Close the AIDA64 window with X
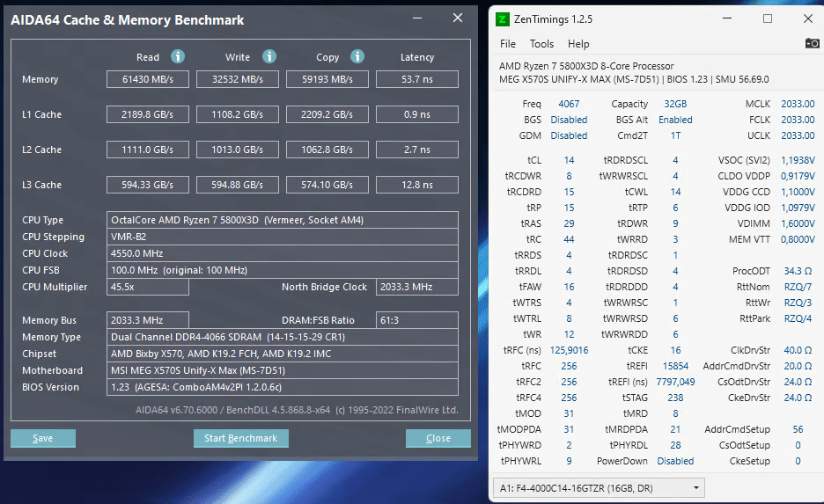This screenshot has width=824, height=504. tap(458, 18)
